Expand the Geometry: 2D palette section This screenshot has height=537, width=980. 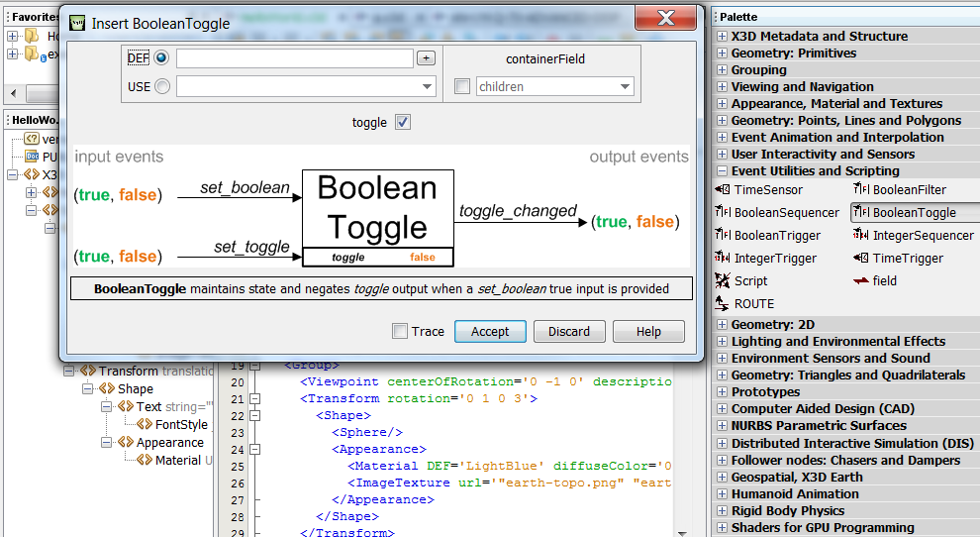pyautogui.click(x=722, y=325)
